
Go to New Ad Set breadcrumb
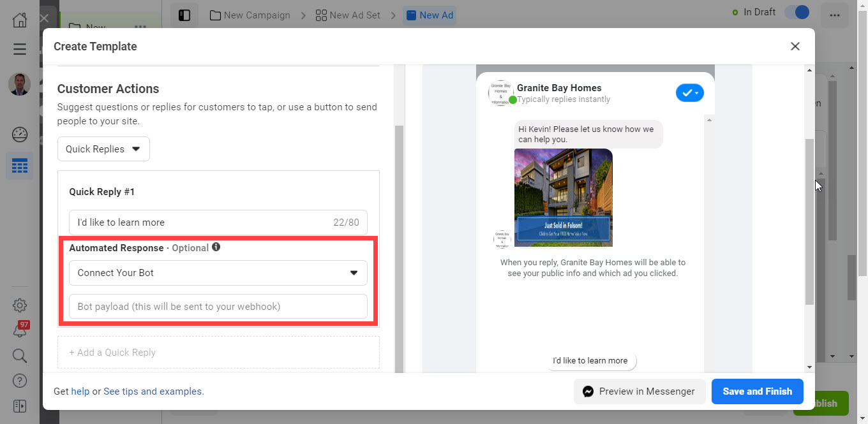click(348, 15)
